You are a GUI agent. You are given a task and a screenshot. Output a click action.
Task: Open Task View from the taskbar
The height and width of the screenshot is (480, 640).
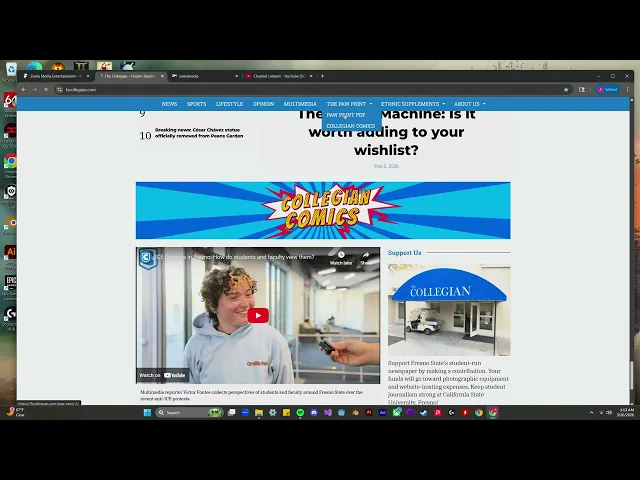(231, 413)
